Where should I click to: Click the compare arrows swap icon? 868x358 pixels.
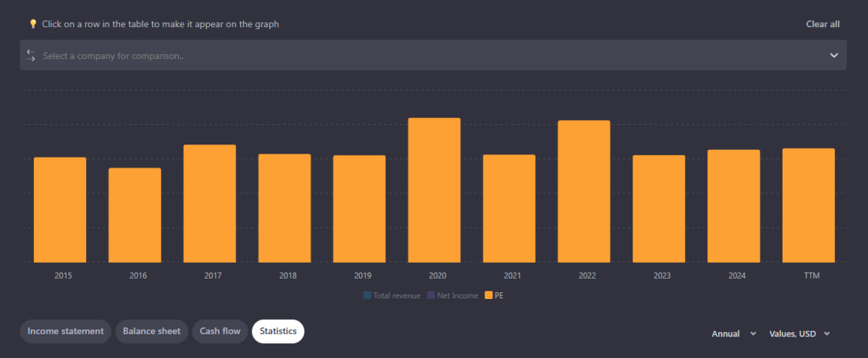(31, 56)
